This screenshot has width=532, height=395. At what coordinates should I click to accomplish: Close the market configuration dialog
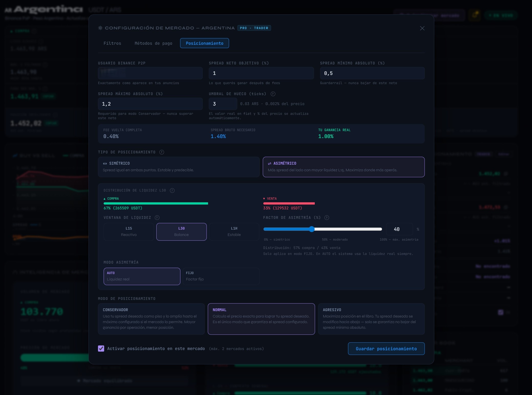tap(422, 28)
